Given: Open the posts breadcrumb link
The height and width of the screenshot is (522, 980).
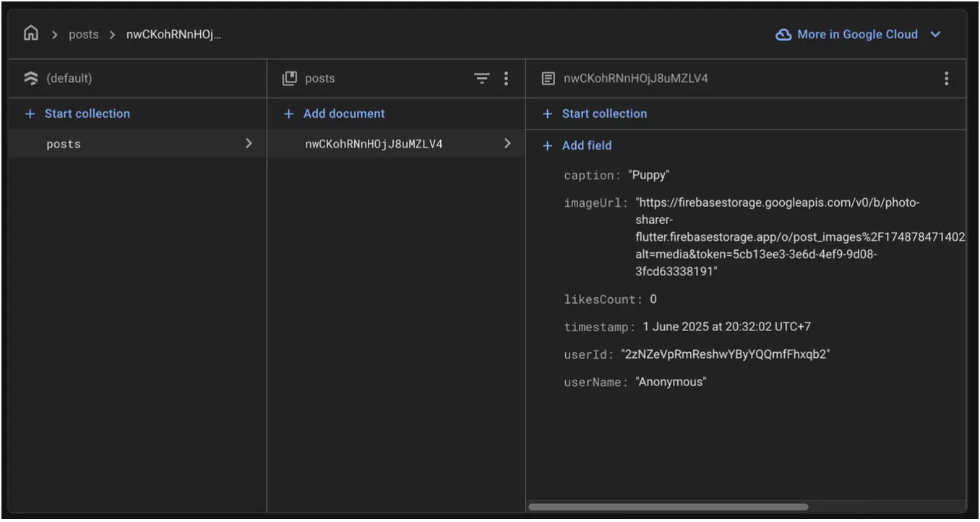Looking at the screenshot, I should click(x=83, y=35).
